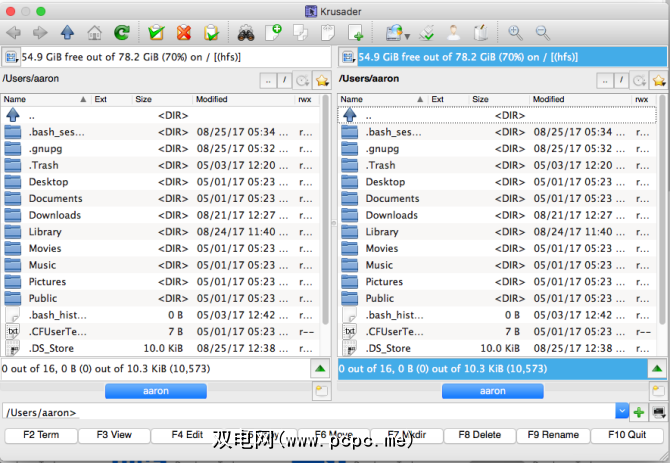Go back with the left arrow icon

pyautogui.click(x=13, y=32)
